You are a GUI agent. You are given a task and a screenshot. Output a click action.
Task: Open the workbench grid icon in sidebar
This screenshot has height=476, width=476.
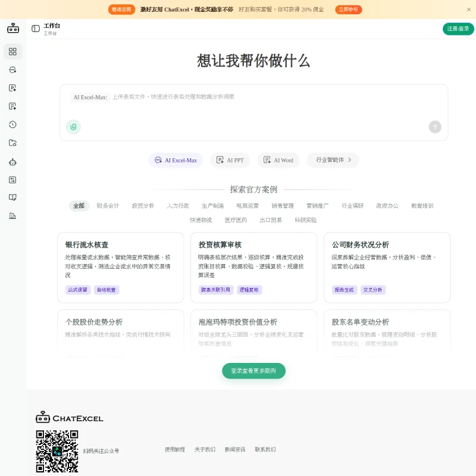[12, 52]
